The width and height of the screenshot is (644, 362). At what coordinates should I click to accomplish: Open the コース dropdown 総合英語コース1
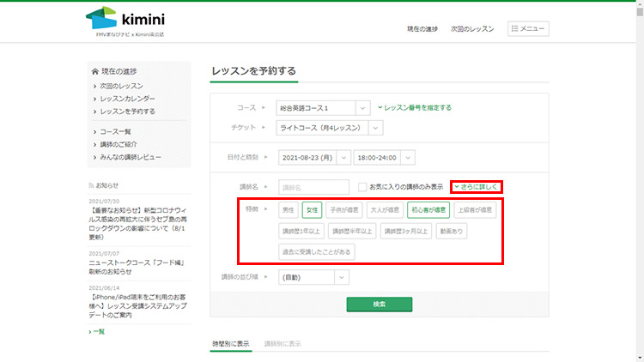click(322, 108)
